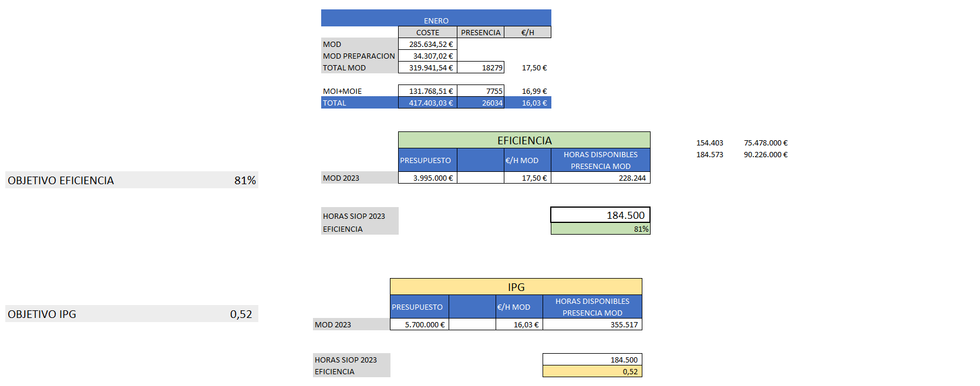
Task: Select the MOD cost cell 285.634,52 €
Action: pyautogui.click(x=427, y=44)
